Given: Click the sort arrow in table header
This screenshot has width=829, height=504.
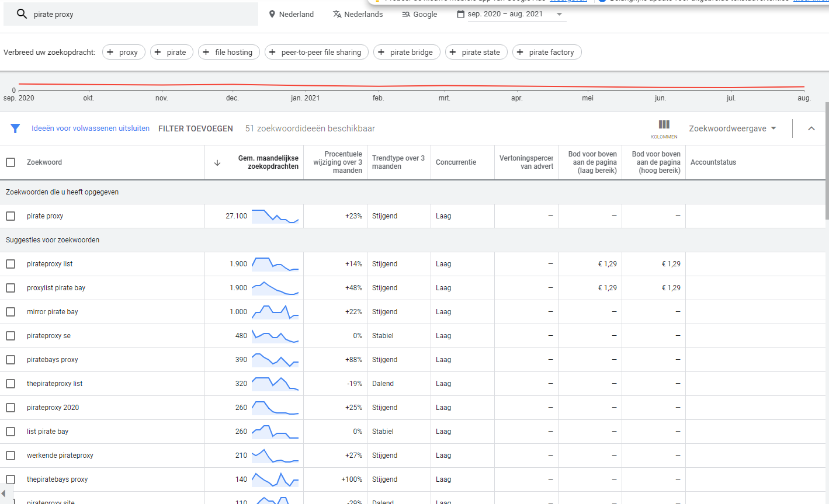Looking at the screenshot, I should tap(217, 162).
